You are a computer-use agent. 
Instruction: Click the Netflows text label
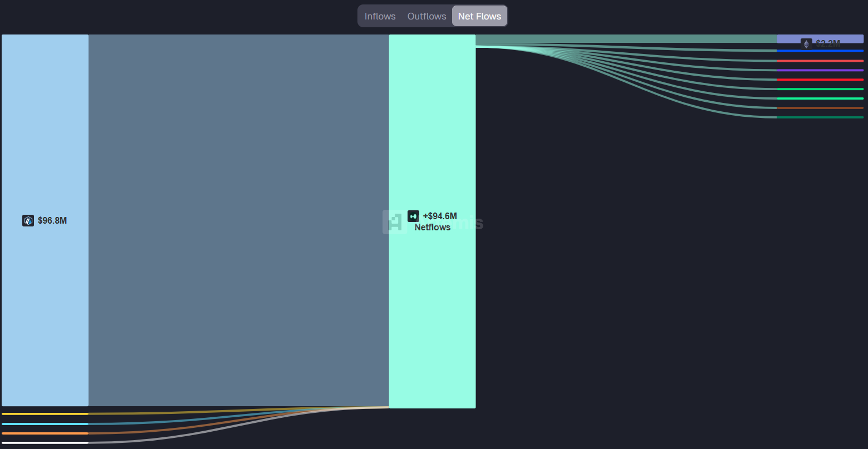click(433, 227)
